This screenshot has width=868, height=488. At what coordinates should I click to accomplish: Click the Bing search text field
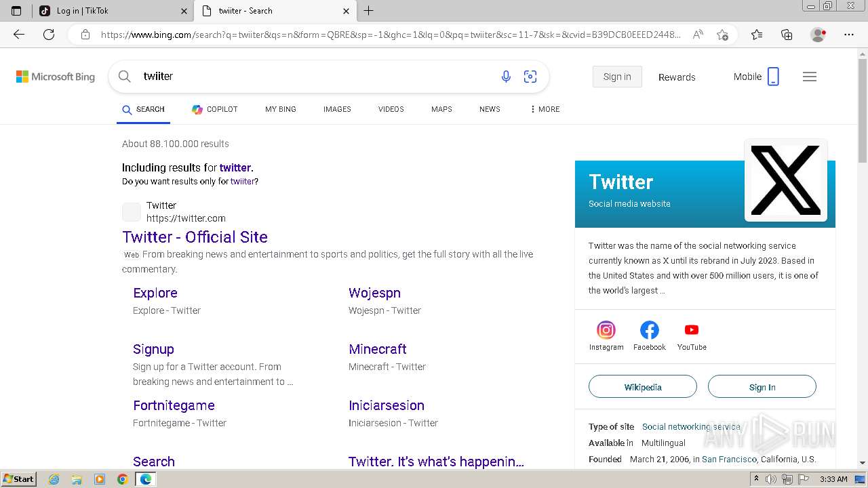[x=315, y=77]
